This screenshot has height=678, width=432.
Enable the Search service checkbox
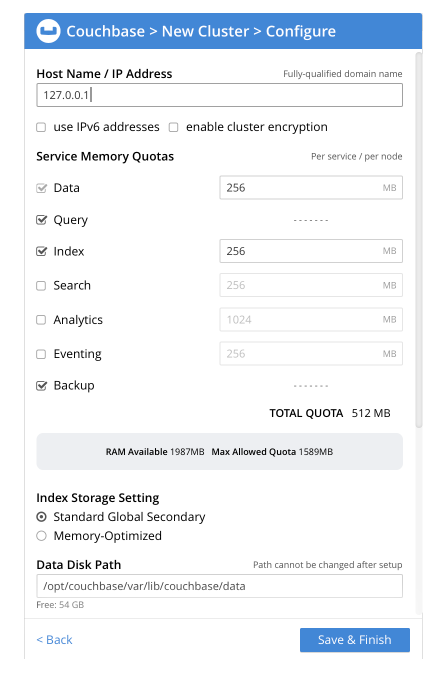tap(41, 286)
